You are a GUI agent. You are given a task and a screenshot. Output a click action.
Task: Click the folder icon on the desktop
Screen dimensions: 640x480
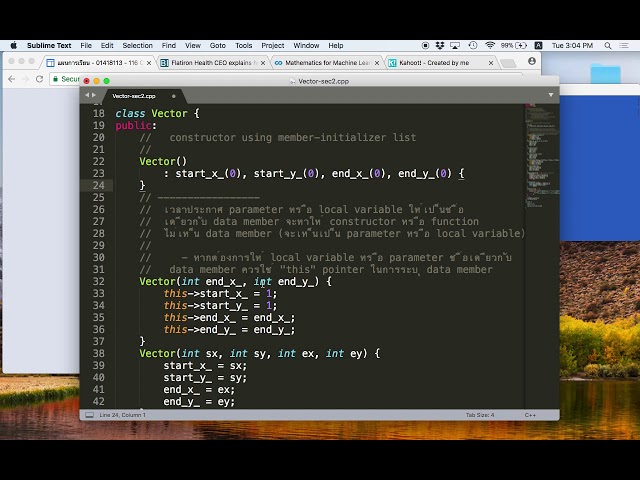click(605, 74)
